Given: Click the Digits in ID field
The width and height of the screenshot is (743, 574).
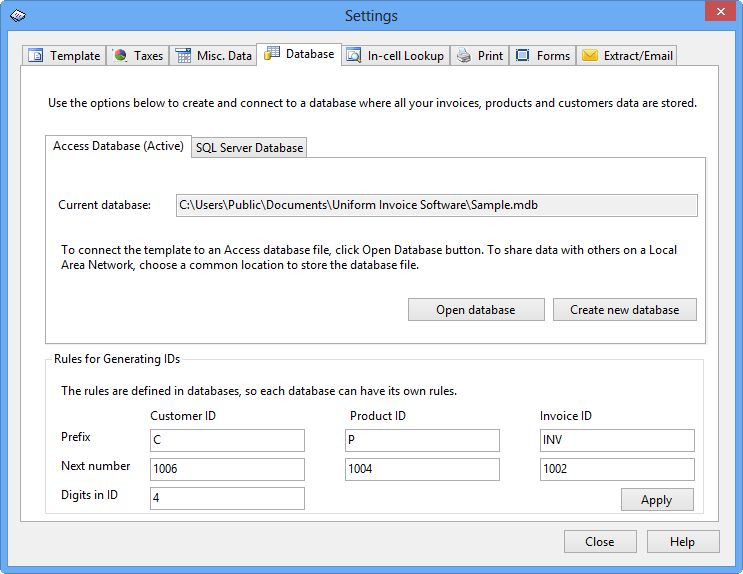Looking at the screenshot, I should (x=227, y=498).
